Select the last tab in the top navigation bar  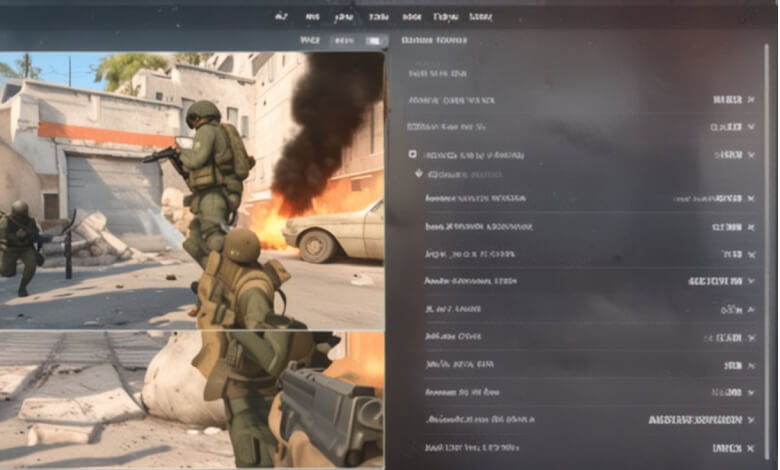pyautogui.click(x=481, y=17)
